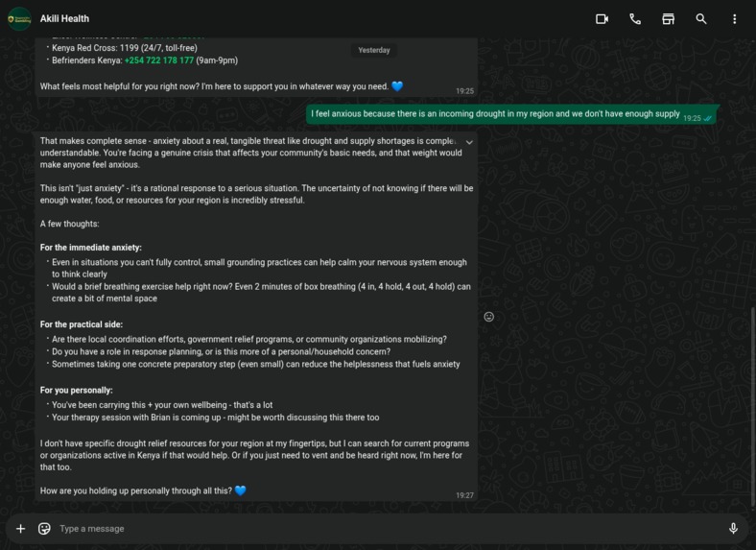Search messages with the magnifier icon

(x=701, y=19)
